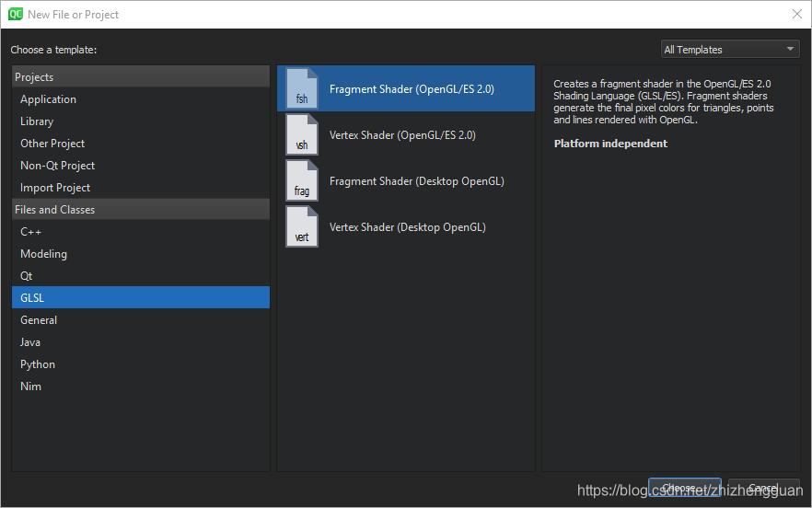Click the vsh file icon for Vertex Shader ES
This screenshot has height=508, width=812.
[x=302, y=134]
